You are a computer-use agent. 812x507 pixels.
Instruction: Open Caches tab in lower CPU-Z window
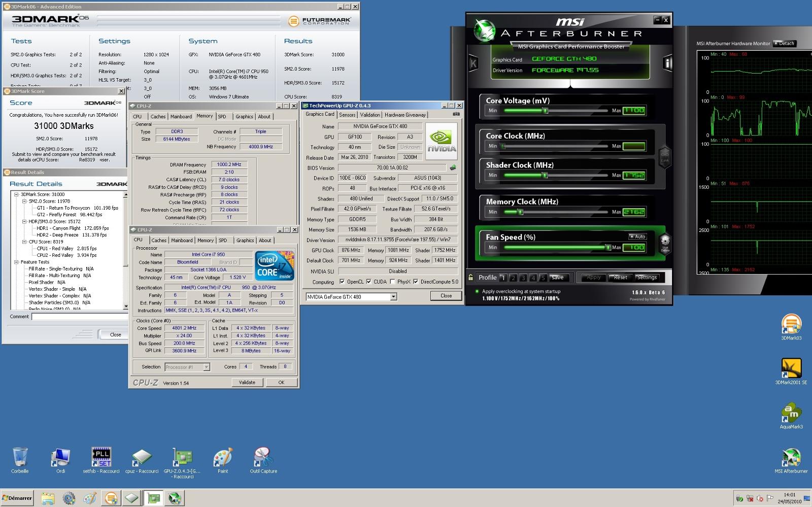159,241
